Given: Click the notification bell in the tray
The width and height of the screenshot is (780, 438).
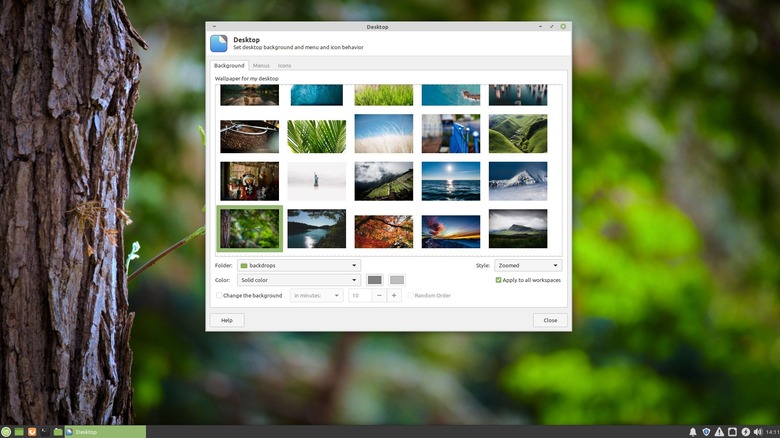Looking at the screenshot, I should tap(692, 431).
